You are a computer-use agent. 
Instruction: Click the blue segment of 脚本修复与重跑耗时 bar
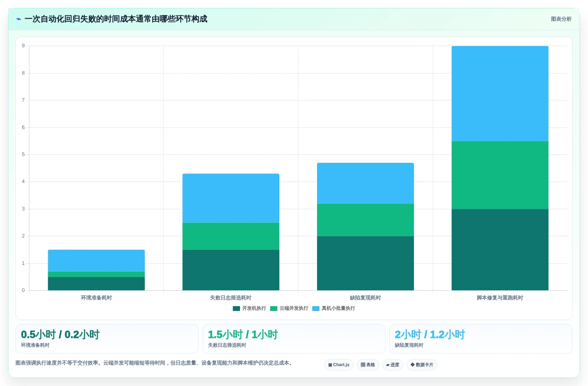click(x=500, y=94)
